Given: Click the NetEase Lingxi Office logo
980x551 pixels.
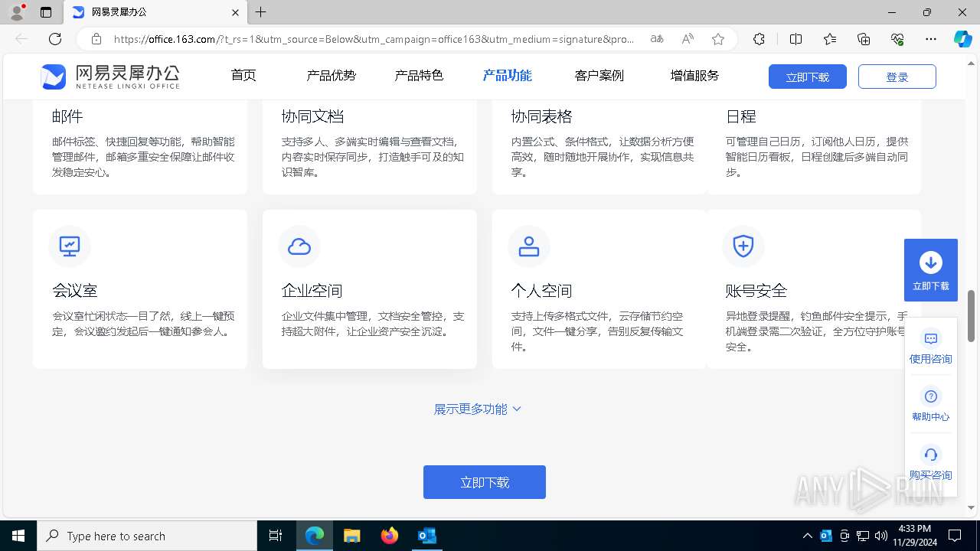Looking at the screenshot, I should 110,77.
